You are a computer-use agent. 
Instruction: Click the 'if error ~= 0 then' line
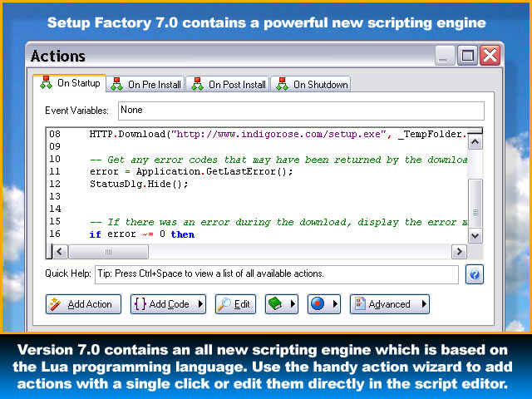pos(142,234)
